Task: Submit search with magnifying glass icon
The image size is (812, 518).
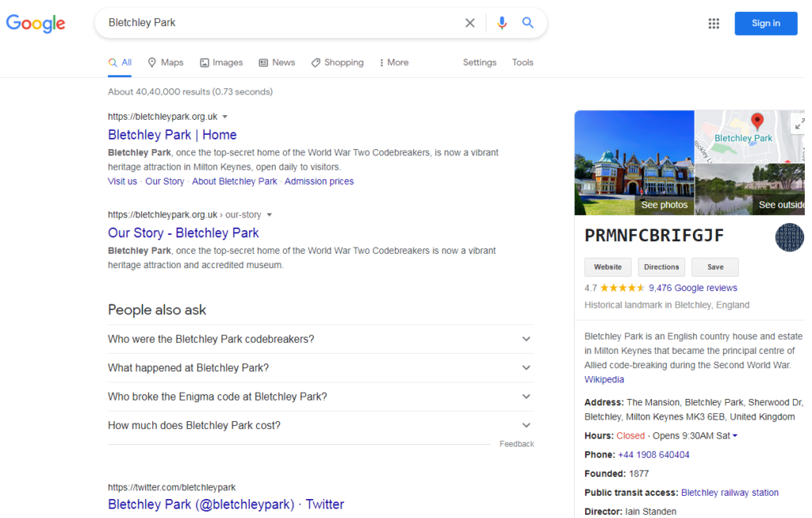Action: click(x=527, y=22)
